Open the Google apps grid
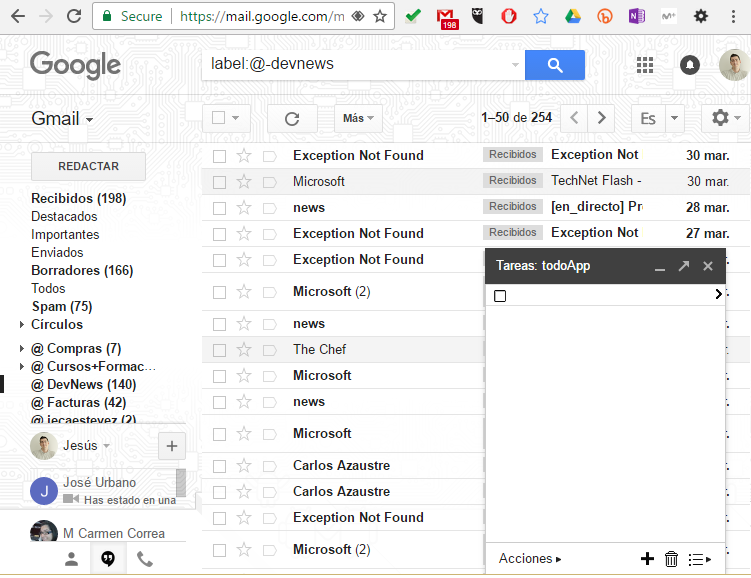The image size is (751, 578). point(645,65)
